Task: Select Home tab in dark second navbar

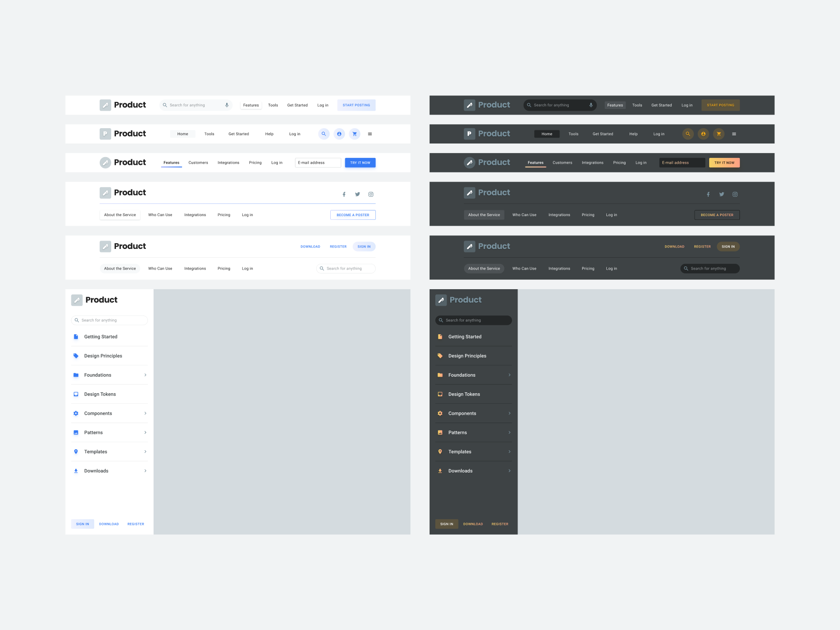Action: (x=547, y=134)
